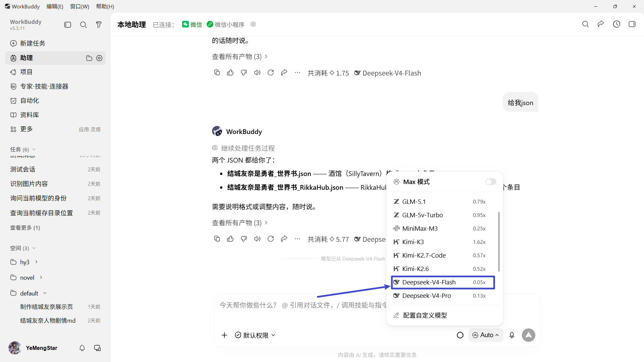Dislike the reply costing 1.75
The height and width of the screenshot is (362, 644).
[x=244, y=73]
